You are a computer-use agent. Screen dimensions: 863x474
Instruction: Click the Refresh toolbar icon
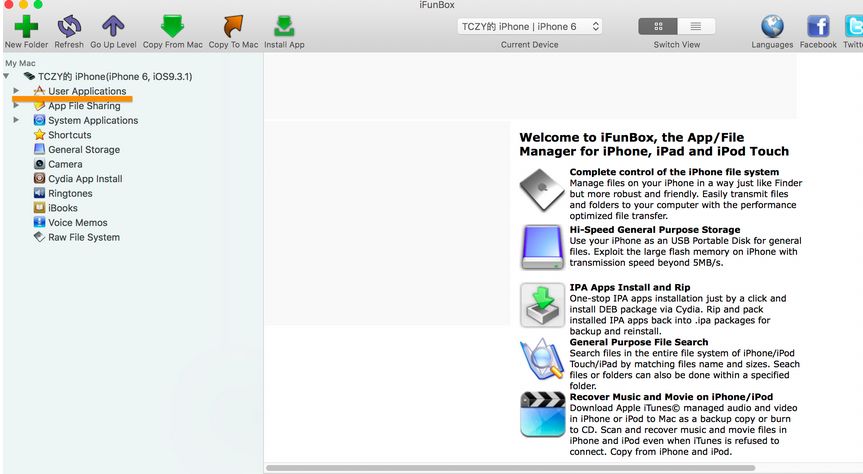point(69,26)
